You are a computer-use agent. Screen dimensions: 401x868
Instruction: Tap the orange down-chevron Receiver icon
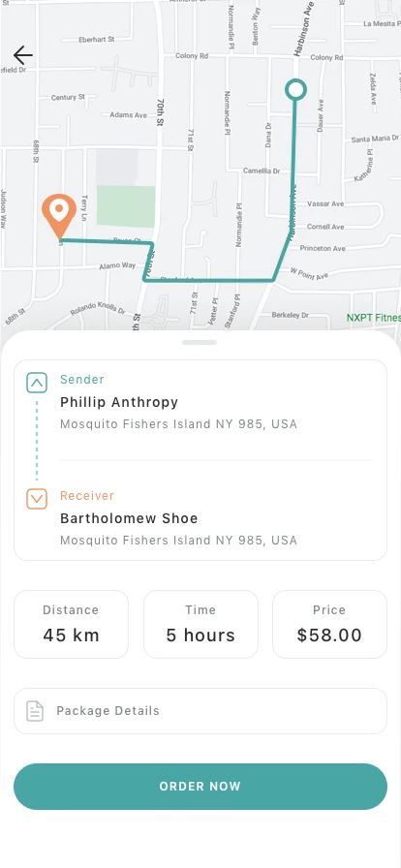point(37,499)
